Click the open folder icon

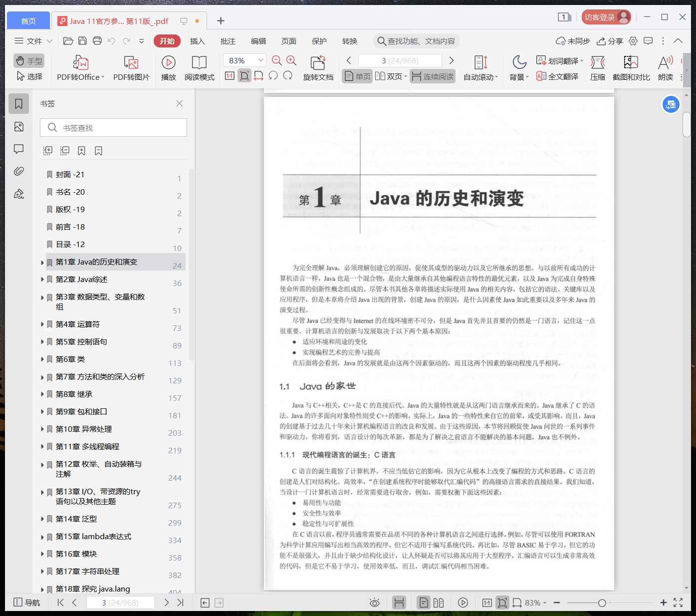point(68,41)
